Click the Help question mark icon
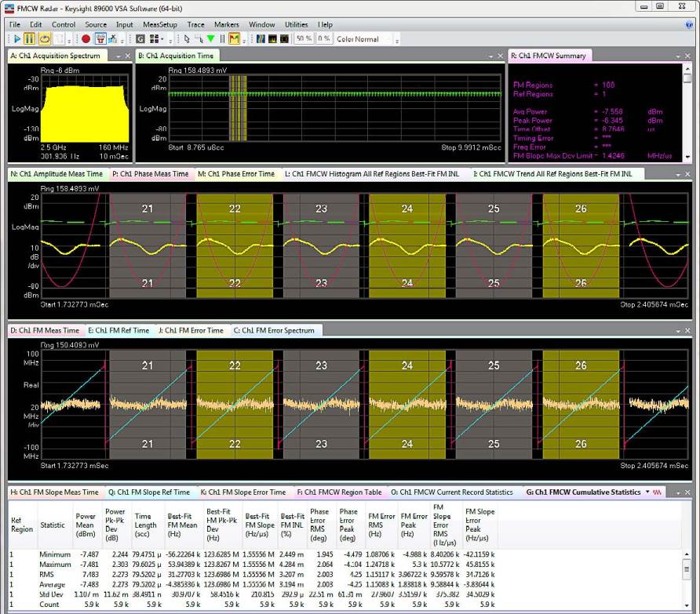 tap(688, 24)
